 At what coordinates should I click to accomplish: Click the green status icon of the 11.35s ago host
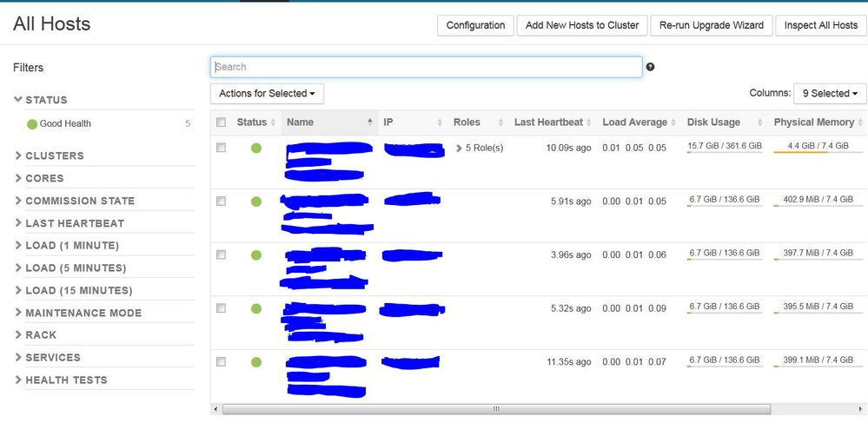pos(255,362)
